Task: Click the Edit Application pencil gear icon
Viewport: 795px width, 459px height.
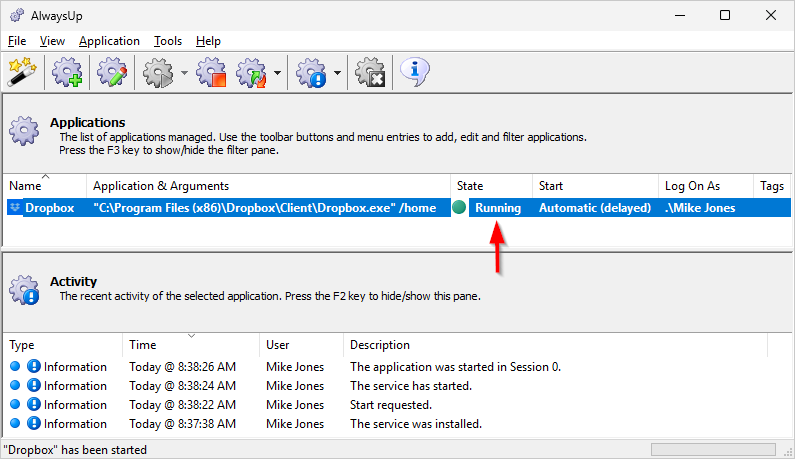Action: pos(110,72)
